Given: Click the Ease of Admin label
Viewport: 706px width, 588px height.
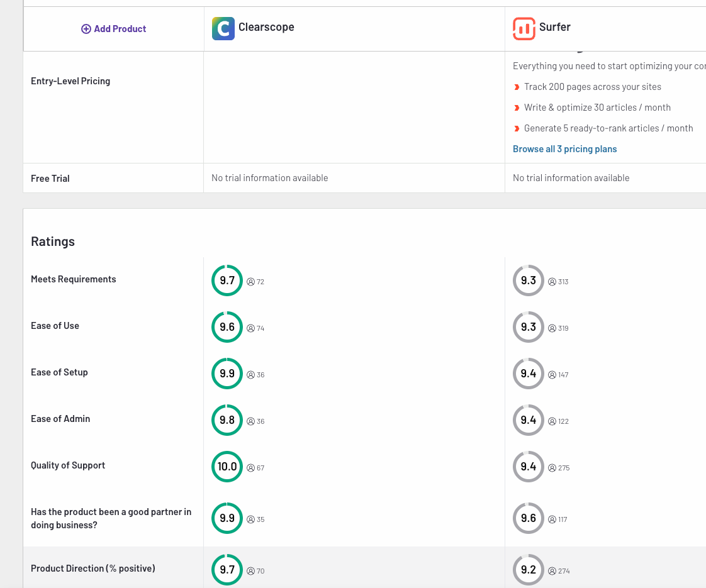Looking at the screenshot, I should (x=60, y=419).
